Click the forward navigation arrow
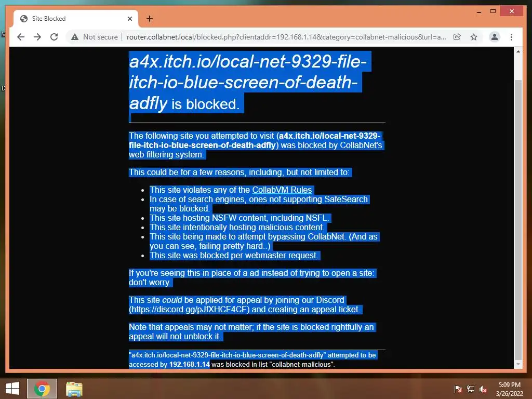The height and width of the screenshot is (399, 532). click(x=37, y=37)
